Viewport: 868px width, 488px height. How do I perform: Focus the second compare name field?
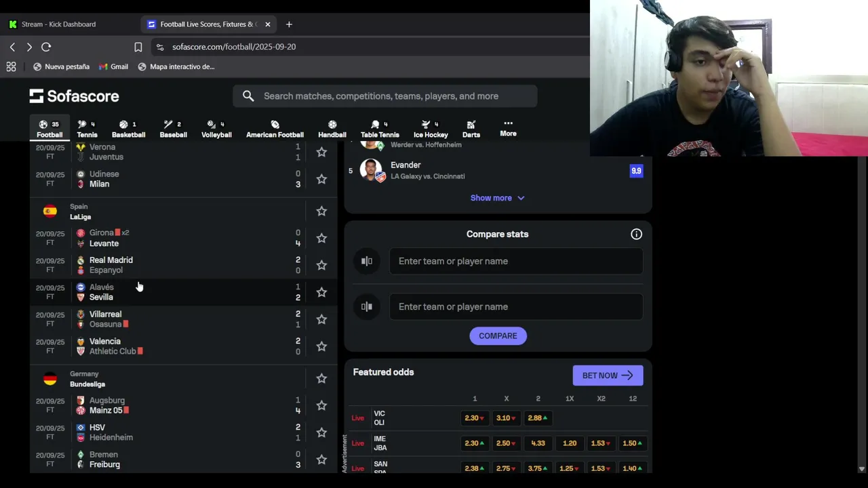coord(516,306)
